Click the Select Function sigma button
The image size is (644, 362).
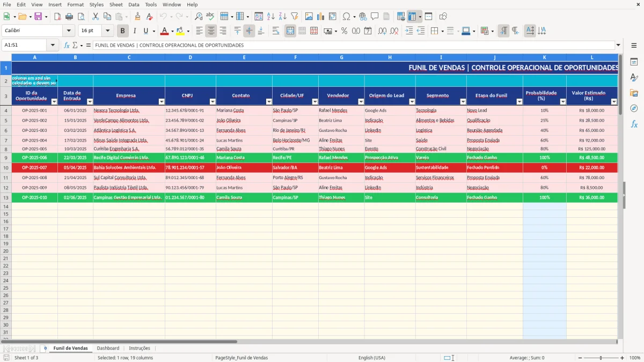click(75, 45)
